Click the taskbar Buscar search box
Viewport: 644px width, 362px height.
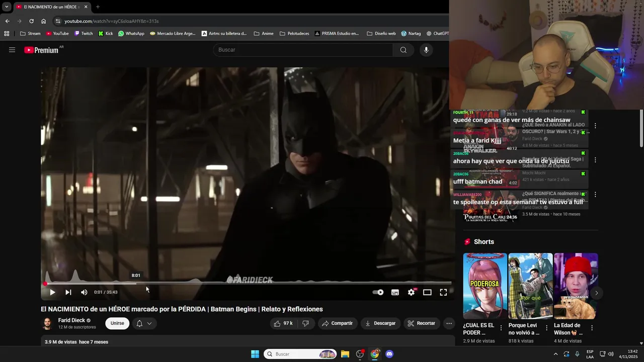click(x=300, y=354)
